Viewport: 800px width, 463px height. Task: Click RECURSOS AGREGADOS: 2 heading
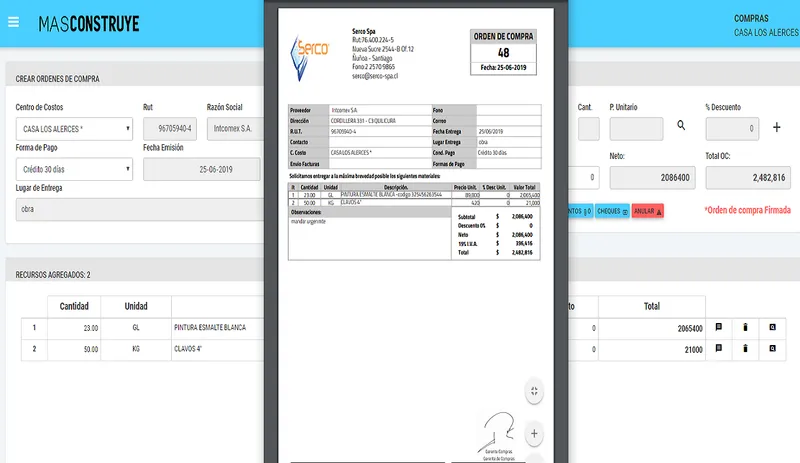pyautogui.click(x=53, y=275)
